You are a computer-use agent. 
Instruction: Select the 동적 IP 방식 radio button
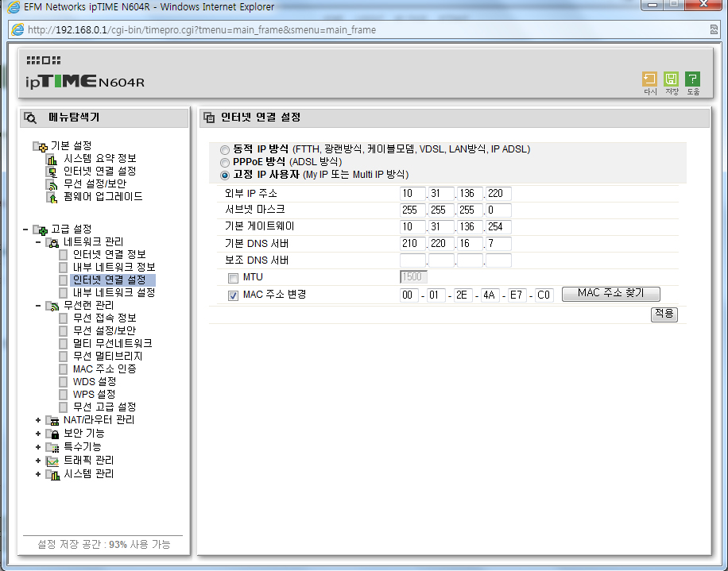pyautogui.click(x=225, y=150)
